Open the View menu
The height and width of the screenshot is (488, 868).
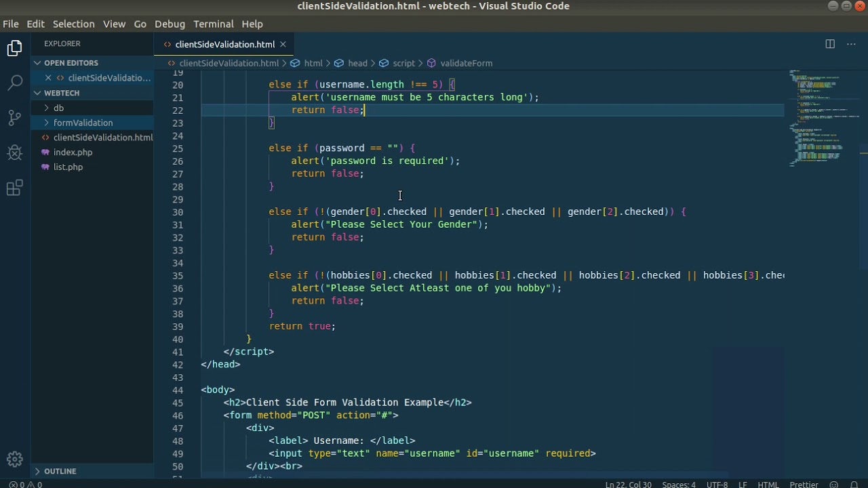click(114, 24)
